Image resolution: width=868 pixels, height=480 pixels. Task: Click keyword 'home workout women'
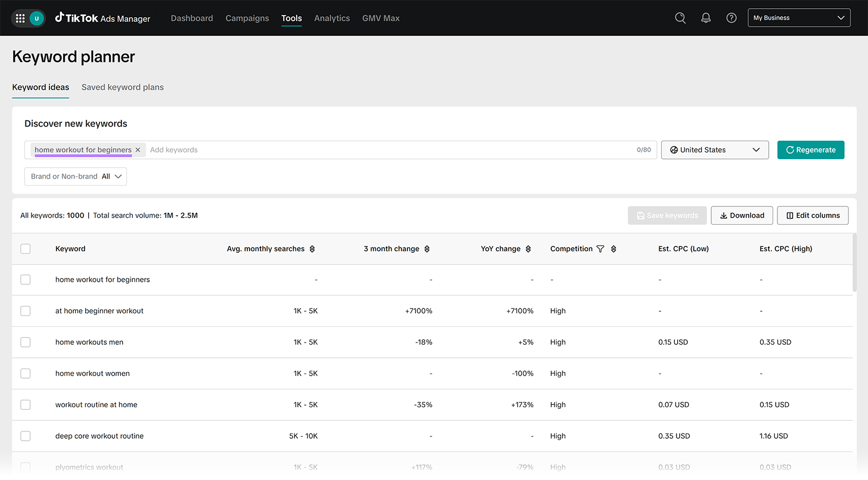[92, 374]
